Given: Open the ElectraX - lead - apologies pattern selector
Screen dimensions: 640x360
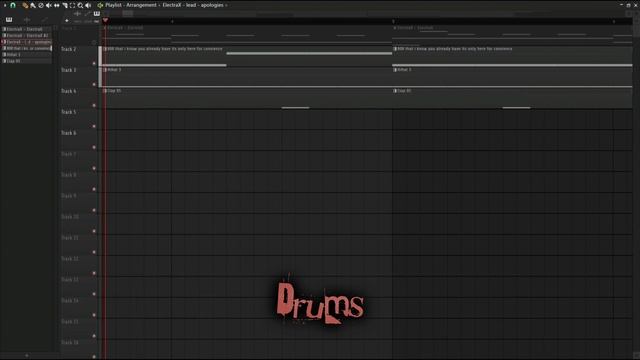Looking at the screenshot, I should (x=193, y=5).
